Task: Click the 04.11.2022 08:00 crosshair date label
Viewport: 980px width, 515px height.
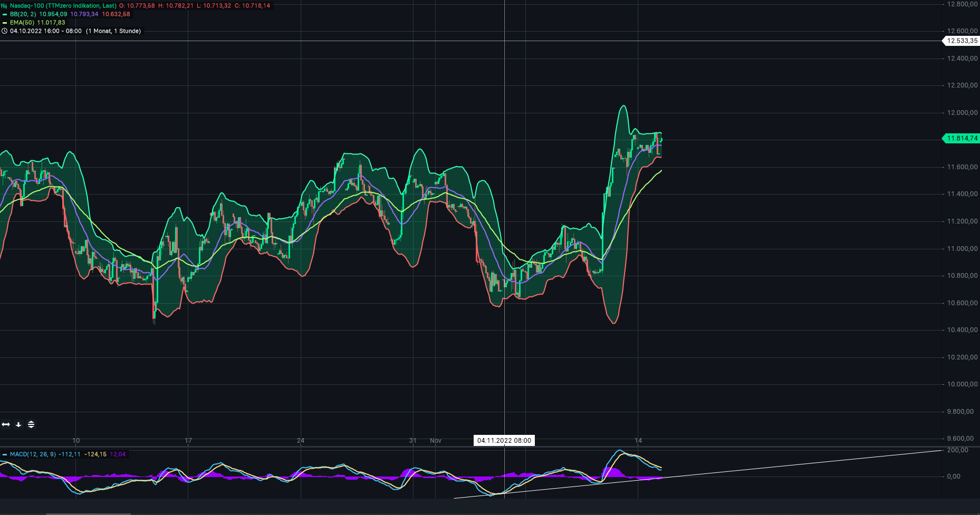Action: click(504, 440)
